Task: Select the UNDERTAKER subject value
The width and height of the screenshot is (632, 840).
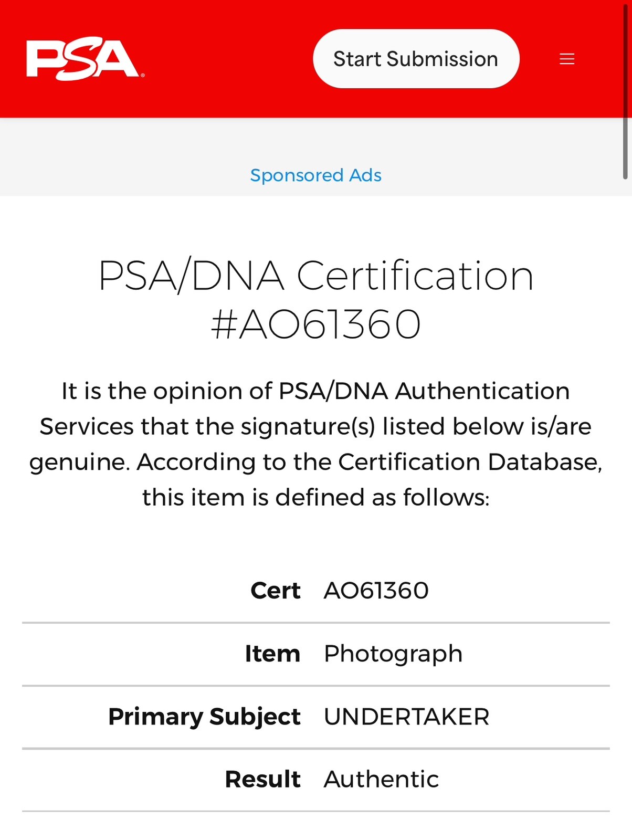Action: (407, 717)
